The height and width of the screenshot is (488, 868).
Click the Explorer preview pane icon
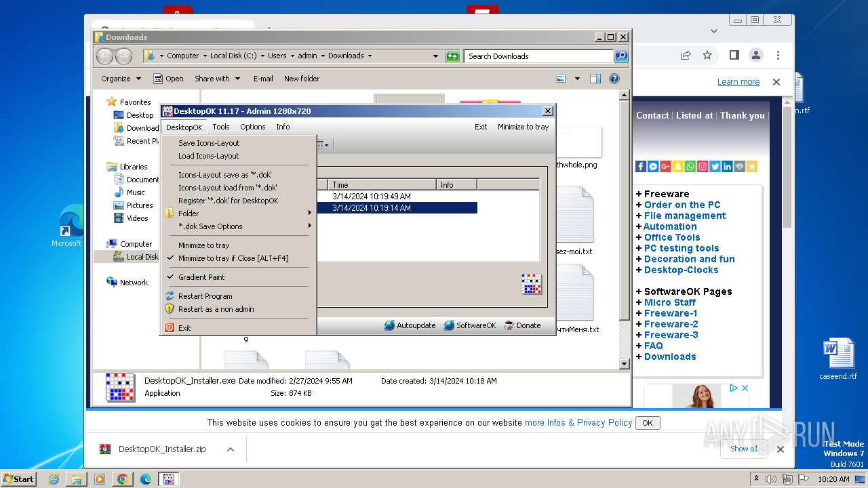click(x=595, y=79)
